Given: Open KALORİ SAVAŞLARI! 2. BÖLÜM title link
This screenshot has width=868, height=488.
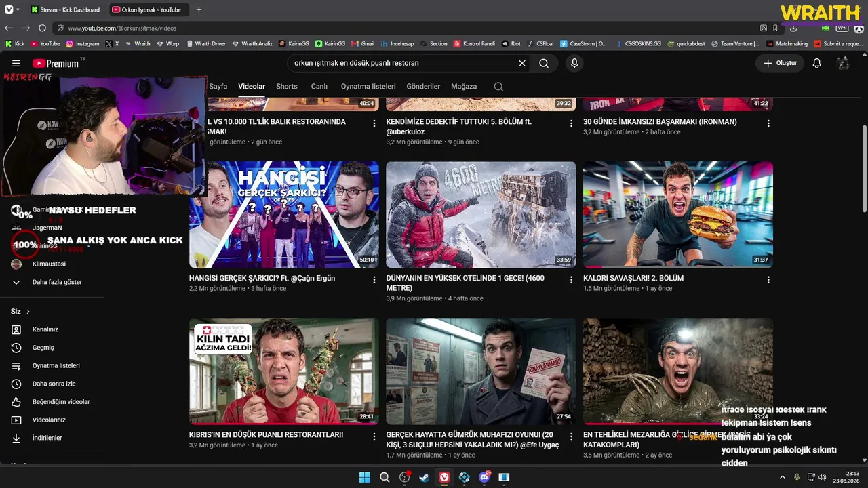Looking at the screenshot, I should point(633,278).
